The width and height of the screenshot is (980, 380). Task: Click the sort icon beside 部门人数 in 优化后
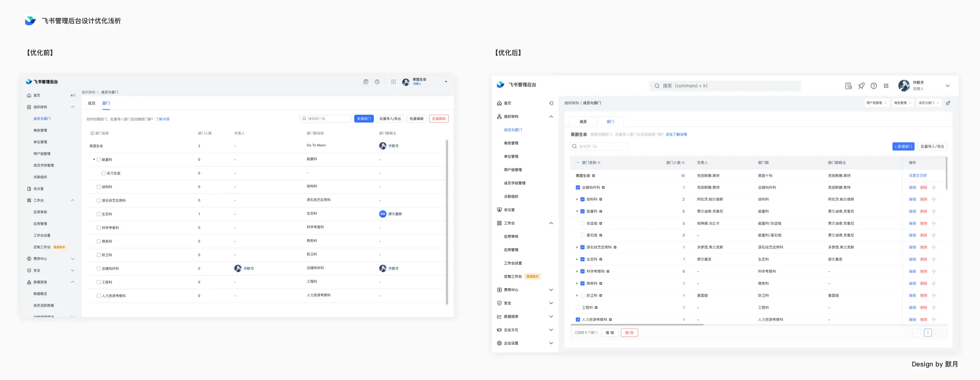pos(683,162)
